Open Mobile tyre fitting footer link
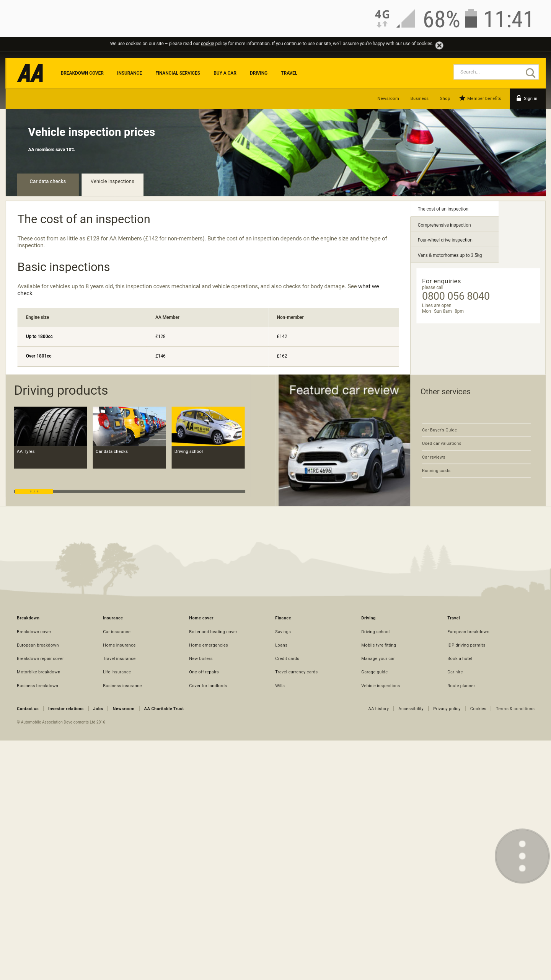Image resolution: width=551 pixels, height=980 pixels. (379, 645)
